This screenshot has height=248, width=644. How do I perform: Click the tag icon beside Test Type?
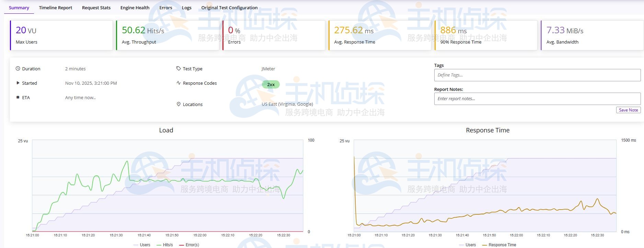point(179,69)
